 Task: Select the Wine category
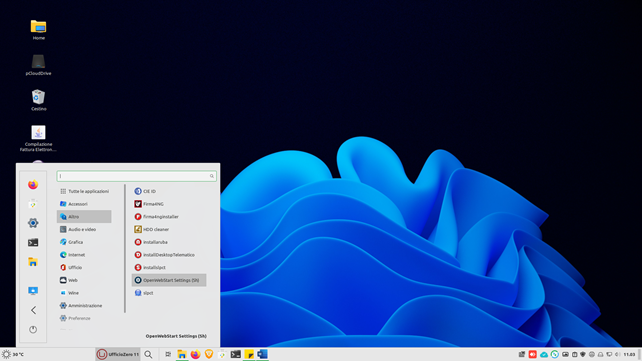(84, 293)
